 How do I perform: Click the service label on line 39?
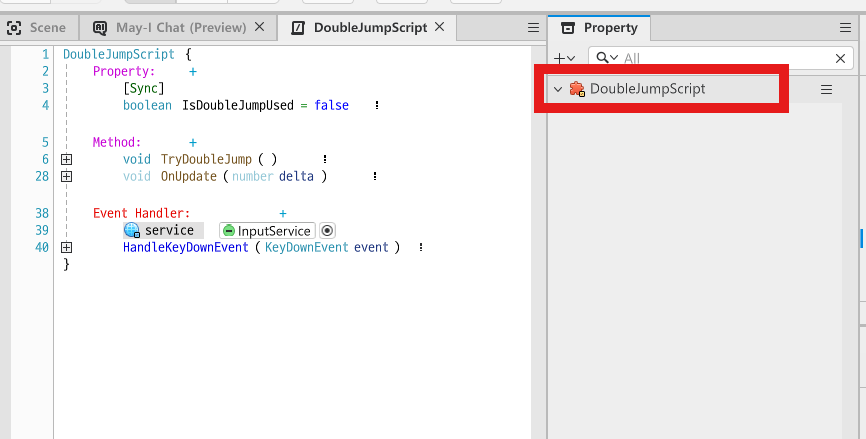click(169, 230)
